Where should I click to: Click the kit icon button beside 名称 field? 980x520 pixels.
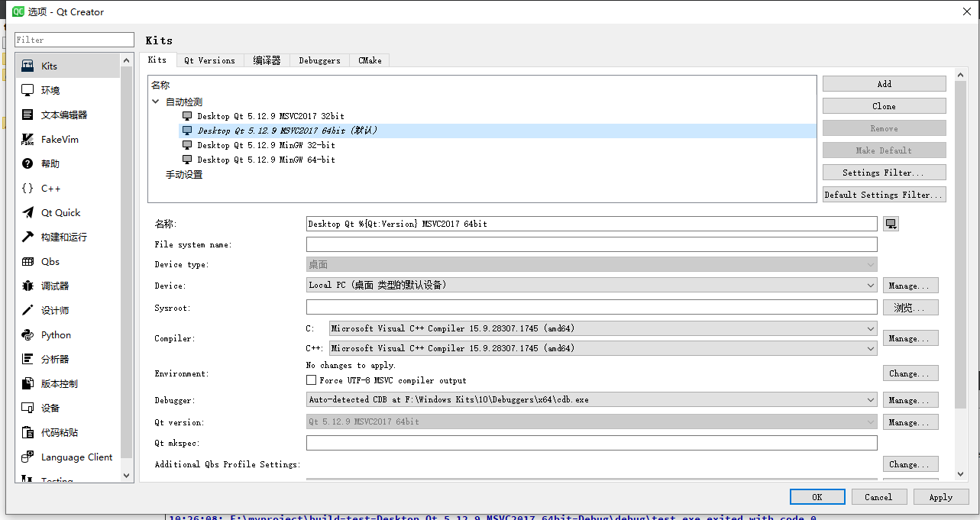tap(891, 223)
